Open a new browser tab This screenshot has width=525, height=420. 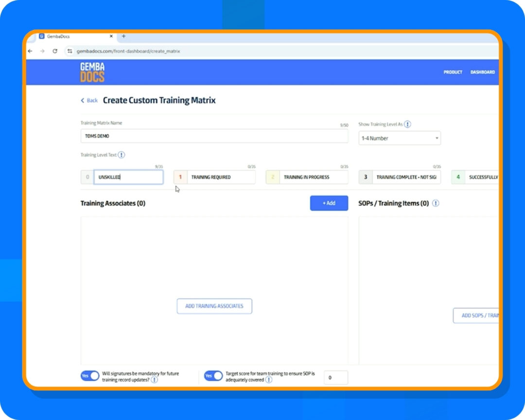[123, 36]
